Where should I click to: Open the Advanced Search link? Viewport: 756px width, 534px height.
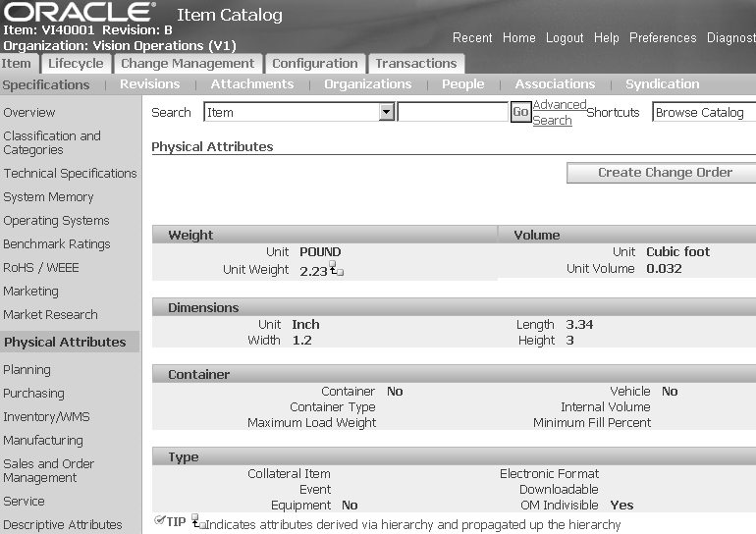(x=560, y=112)
